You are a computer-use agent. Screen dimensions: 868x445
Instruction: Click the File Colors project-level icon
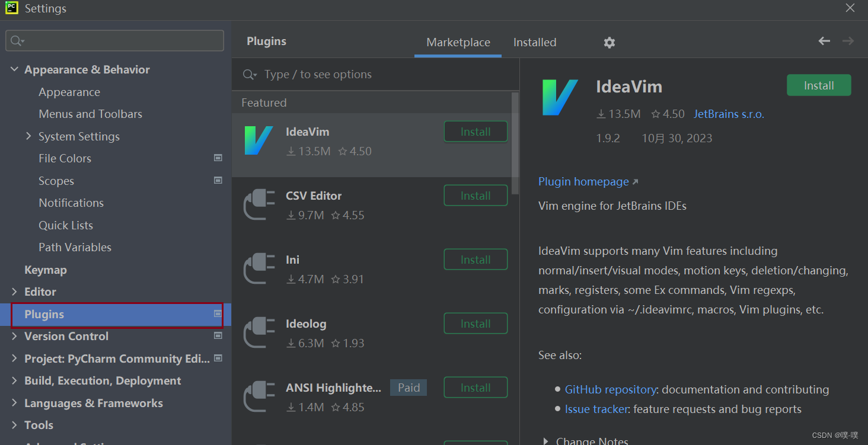tap(218, 158)
